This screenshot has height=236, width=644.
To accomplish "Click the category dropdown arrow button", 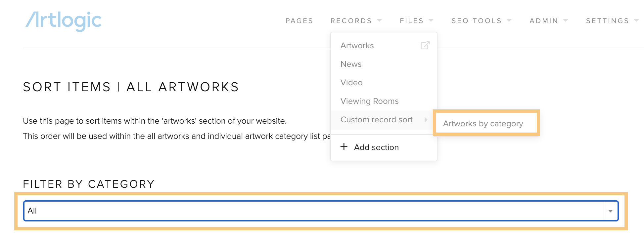I will [x=611, y=211].
